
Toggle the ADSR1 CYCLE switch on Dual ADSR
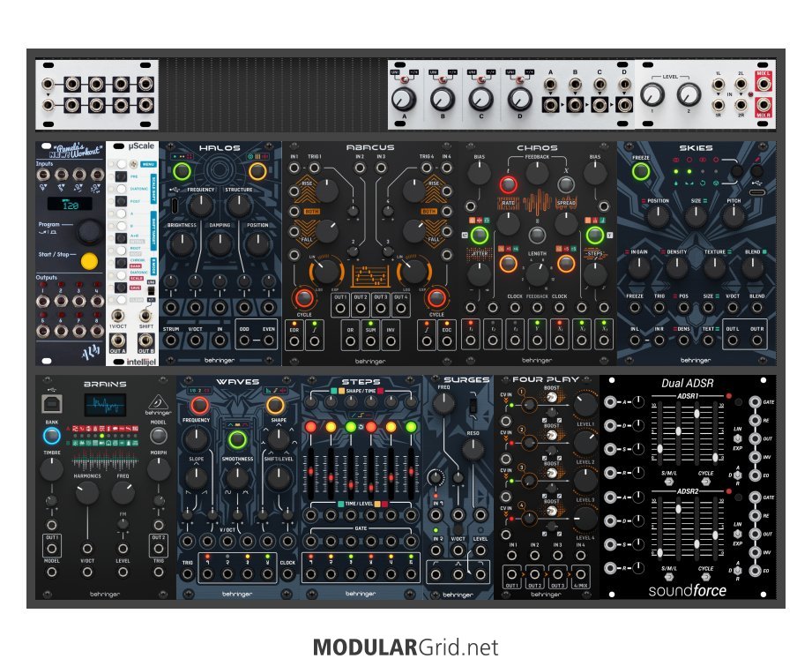coord(705,482)
